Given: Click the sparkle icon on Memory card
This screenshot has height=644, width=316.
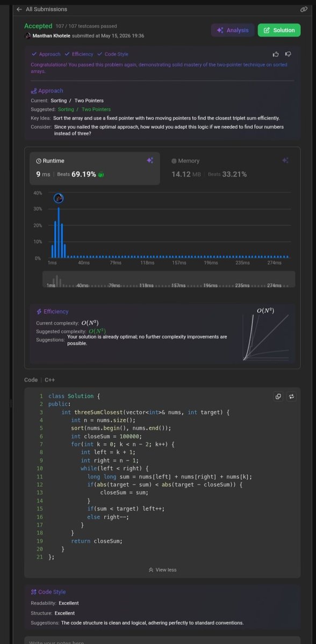Looking at the screenshot, I should (x=285, y=160).
